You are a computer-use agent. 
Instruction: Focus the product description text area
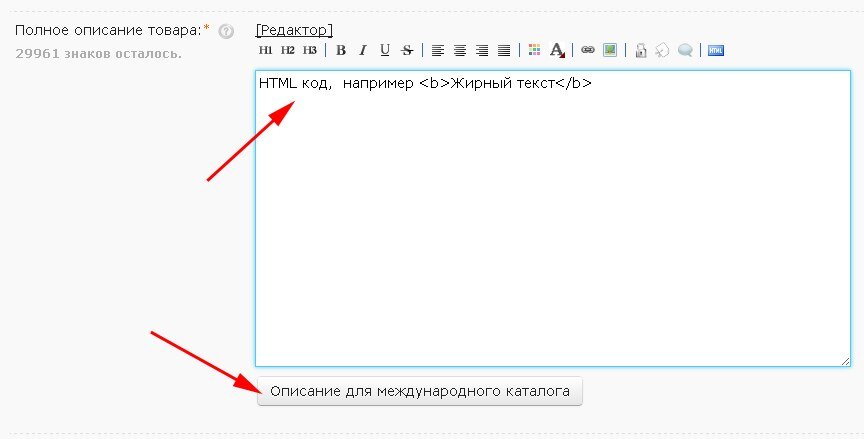(x=552, y=230)
